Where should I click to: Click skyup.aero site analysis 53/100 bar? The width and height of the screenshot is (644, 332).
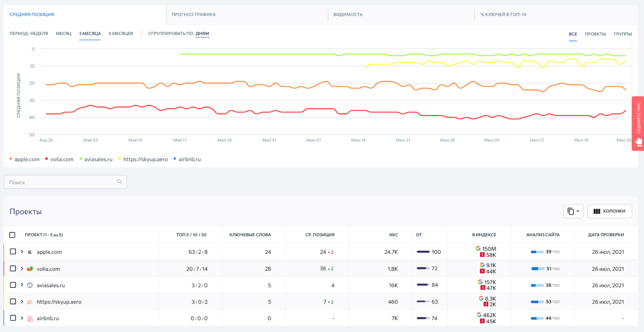click(x=537, y=302)
